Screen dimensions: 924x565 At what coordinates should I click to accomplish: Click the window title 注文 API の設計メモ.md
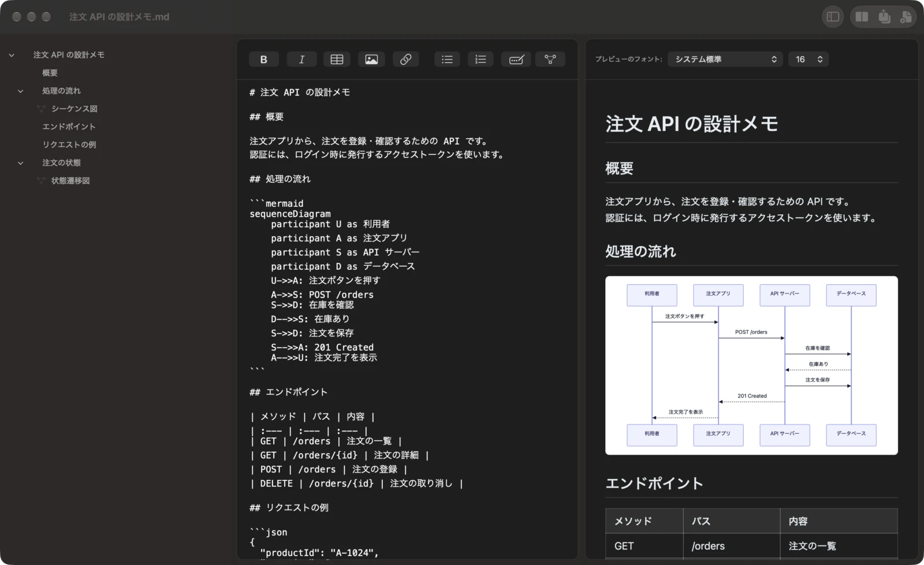pyautogui.click(x=120, y=17)
